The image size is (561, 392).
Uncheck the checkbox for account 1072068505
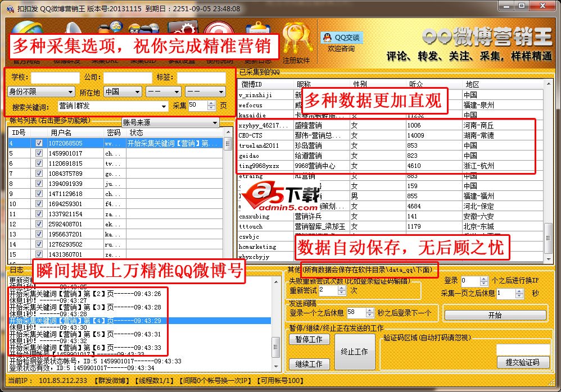point(39,143)
